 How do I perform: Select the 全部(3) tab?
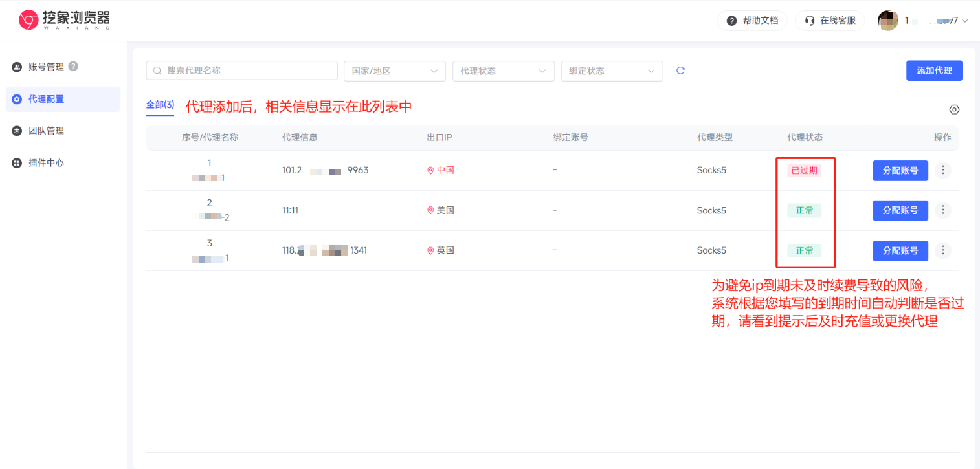(160, 105)
